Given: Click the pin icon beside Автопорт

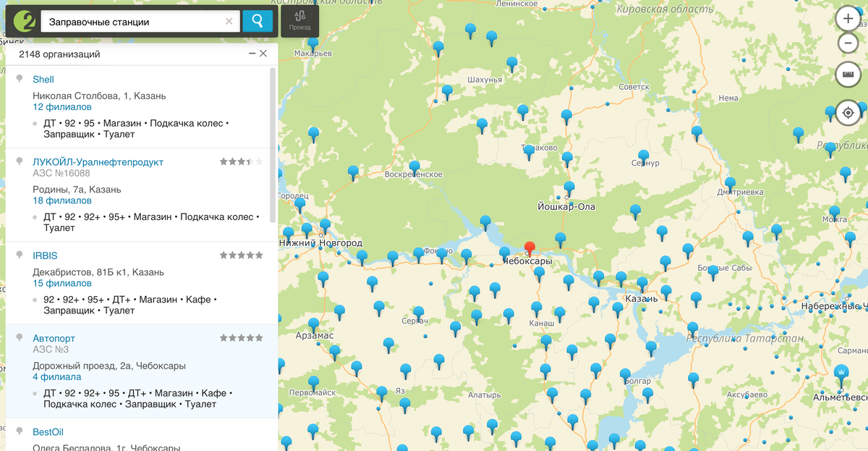Looking at the screenshot, I should tap(19, 338).
